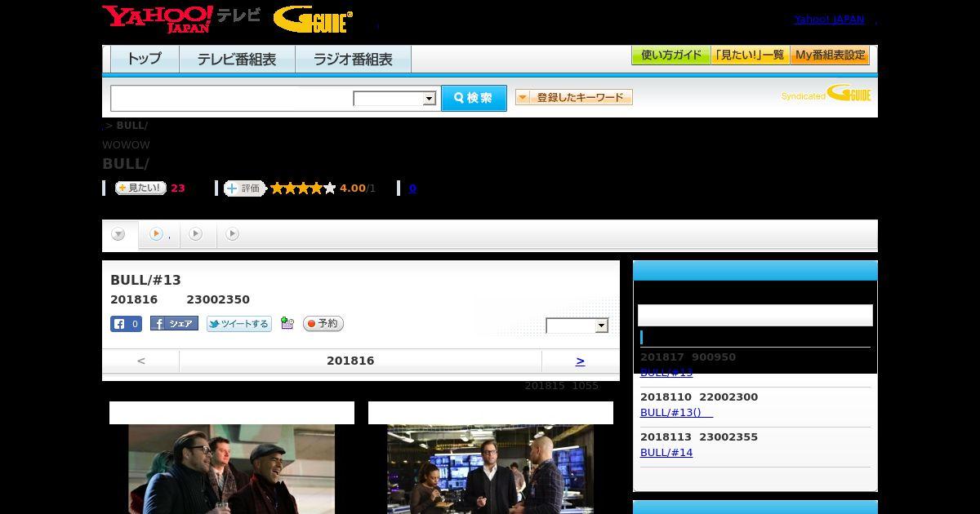Click the Yahoo! JAPAN link
Image resolution: width=980 pixels, height=514 pixels.
pos(829,20)
